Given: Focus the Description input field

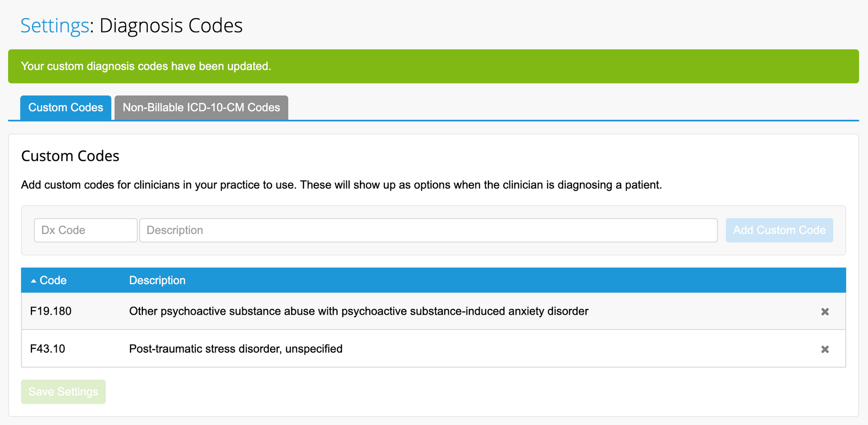Looking at the screenshot, I should [x=428, y=230].
